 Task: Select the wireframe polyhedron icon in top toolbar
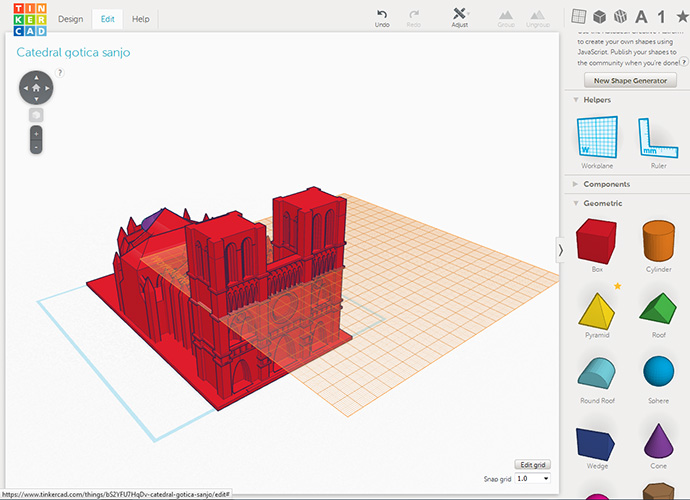(x=620, y=17)
